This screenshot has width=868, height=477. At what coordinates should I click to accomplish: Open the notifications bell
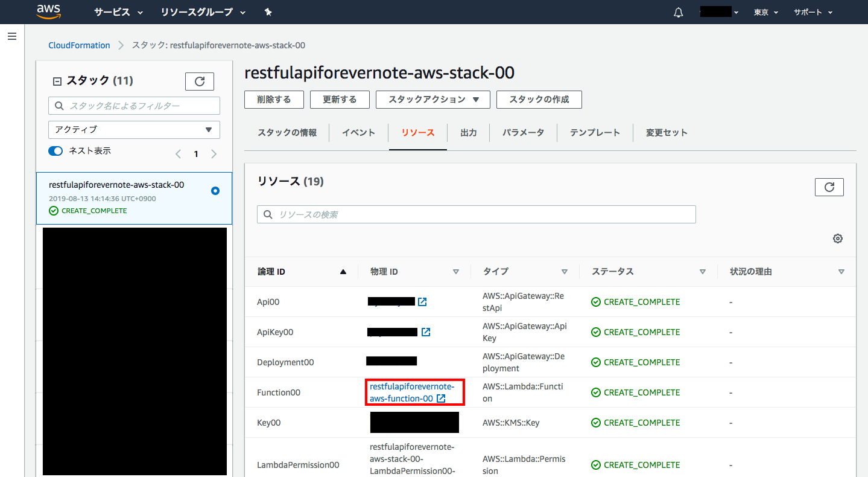679,12
